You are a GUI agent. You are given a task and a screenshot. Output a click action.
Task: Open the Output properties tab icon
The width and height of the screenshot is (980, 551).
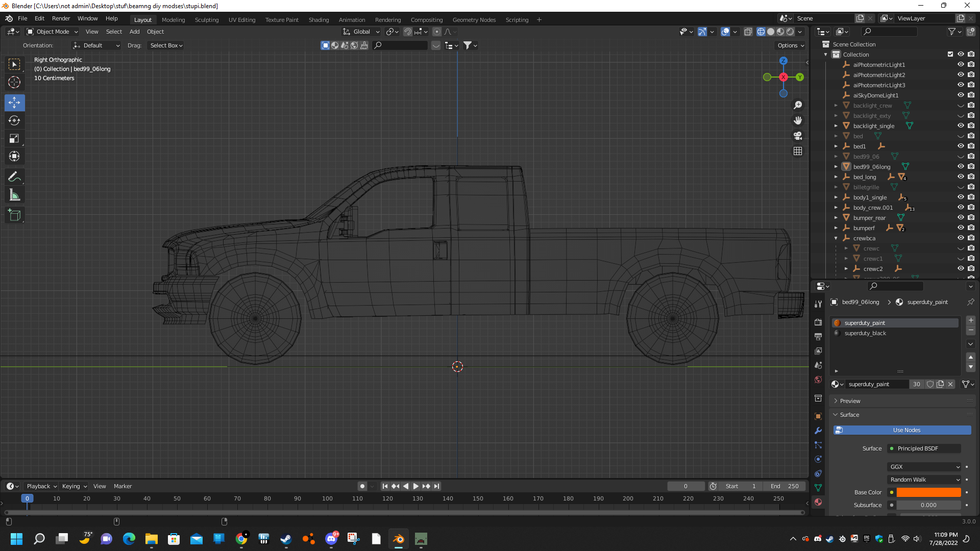pyautogui.click(x=818, y=337)
